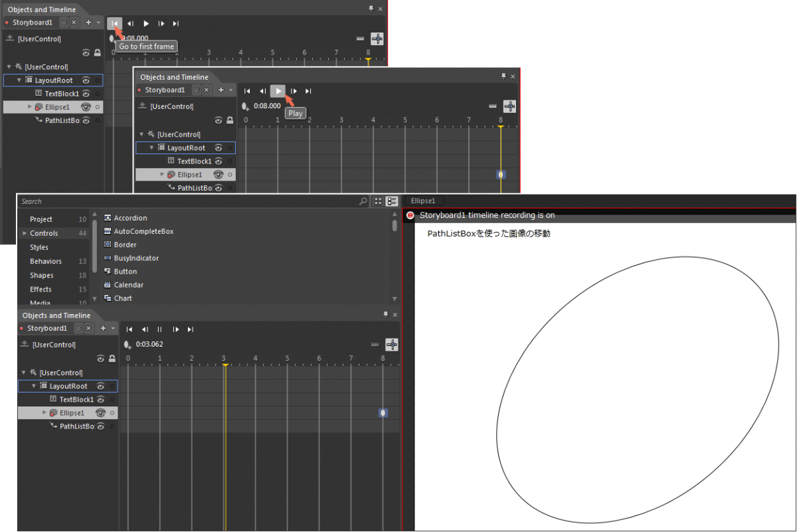This screenshot has width=797, height=532.
Task: Open storyboard list dropdown in panel with Play tooltip
Action: pyautogui.click(x=197, y=90)
